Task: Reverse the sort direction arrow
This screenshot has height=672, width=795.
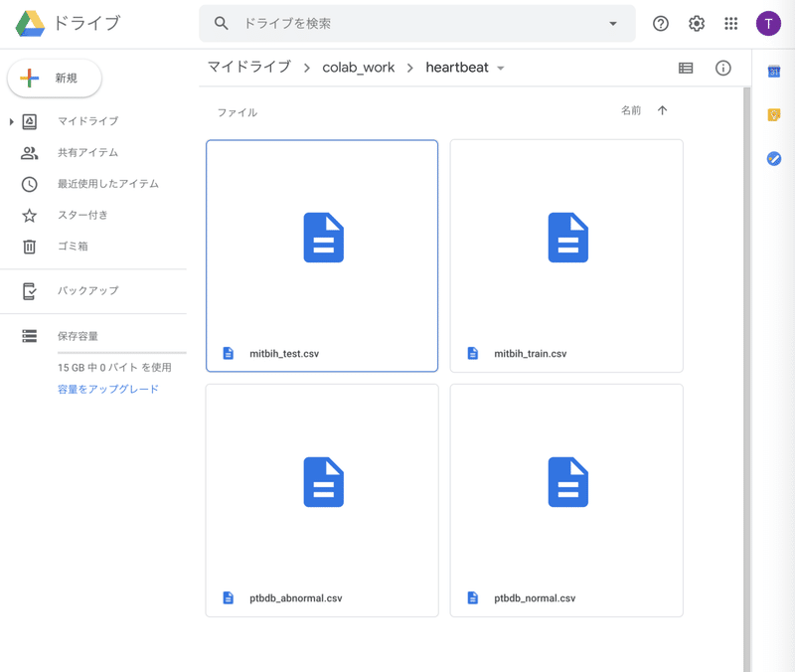Action: 663,110
